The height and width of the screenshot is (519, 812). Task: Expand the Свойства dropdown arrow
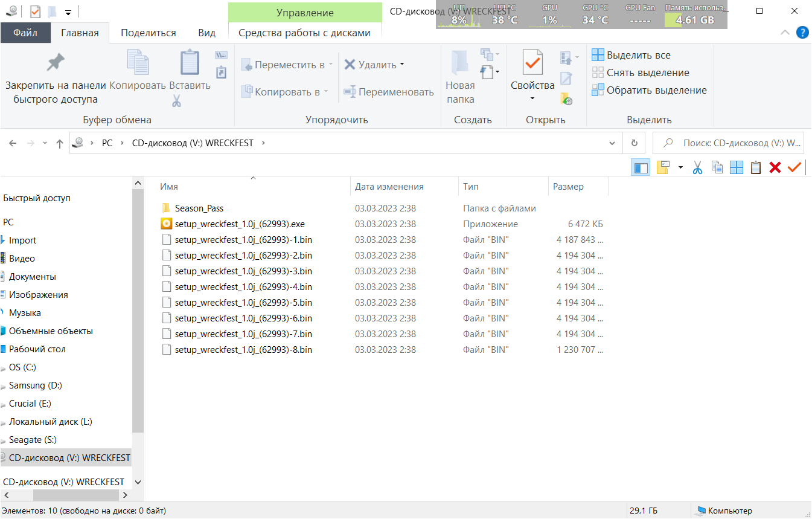(532, 99)
